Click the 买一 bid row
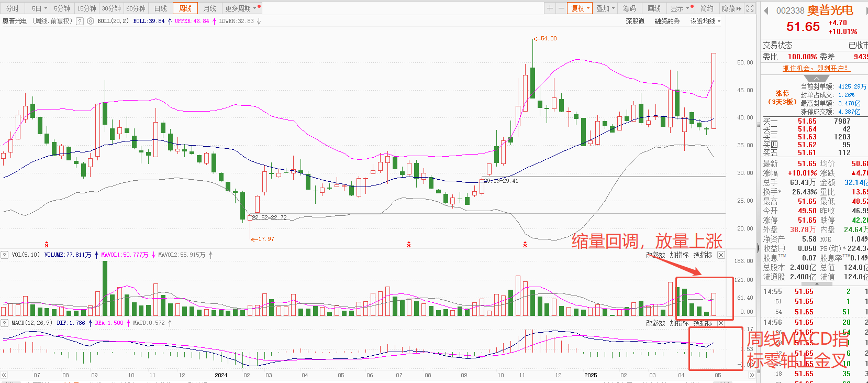The image size is (868, 383). coord(814,121)
